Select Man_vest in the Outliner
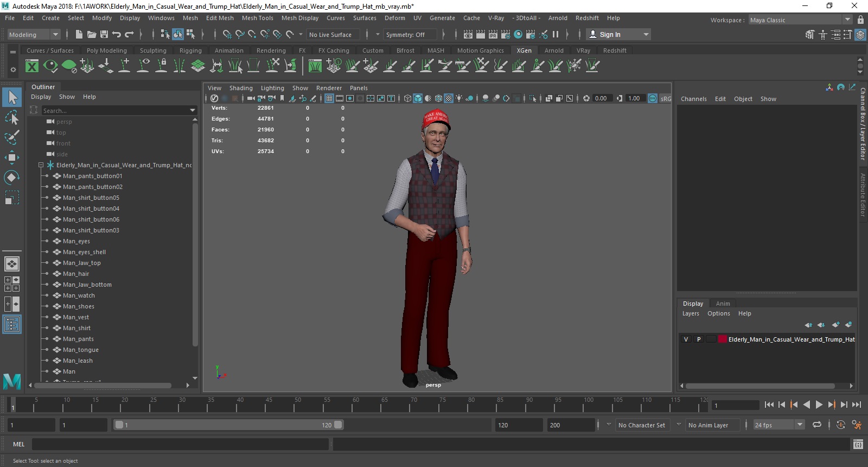This screenshot has height=467, width=868. [x=76, y=317]
